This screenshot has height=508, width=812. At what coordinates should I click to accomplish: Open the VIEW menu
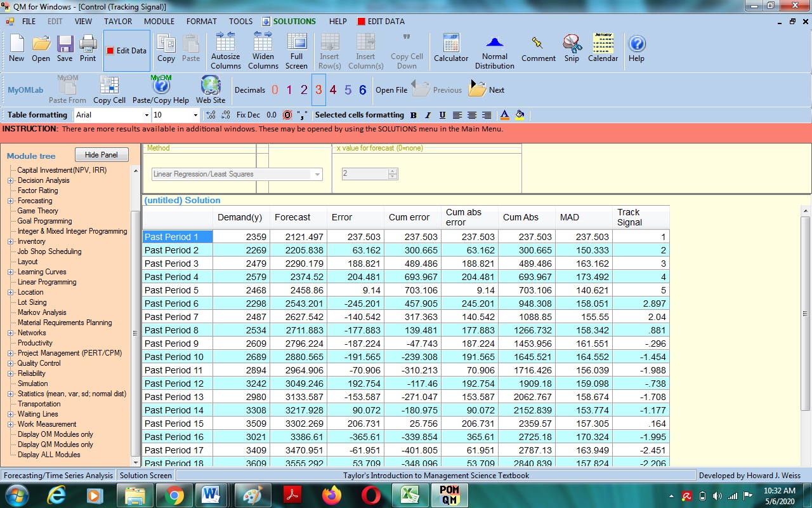pos(83,21)
